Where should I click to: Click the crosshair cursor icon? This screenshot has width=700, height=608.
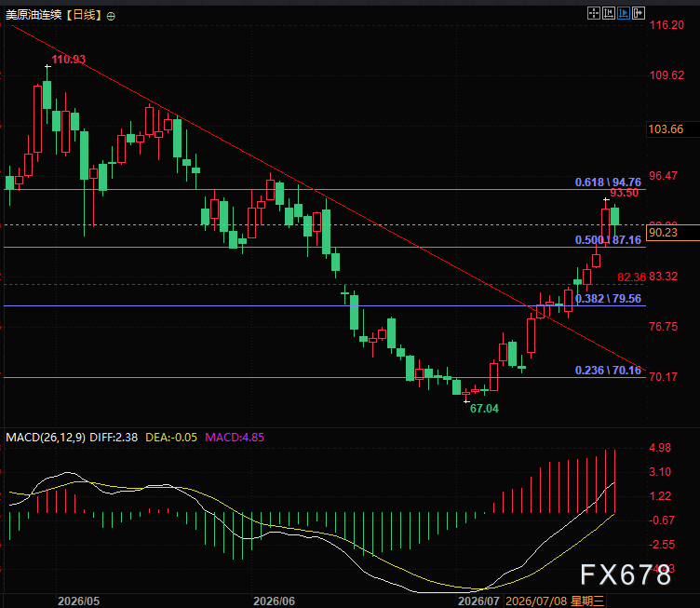pos(593,13)
